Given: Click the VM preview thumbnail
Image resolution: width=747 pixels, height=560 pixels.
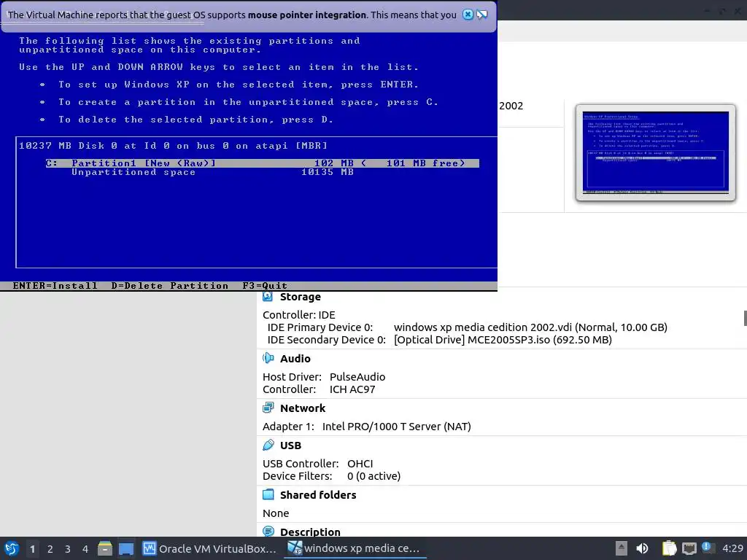Looking at the screenshot, I should tap(656, 153).
